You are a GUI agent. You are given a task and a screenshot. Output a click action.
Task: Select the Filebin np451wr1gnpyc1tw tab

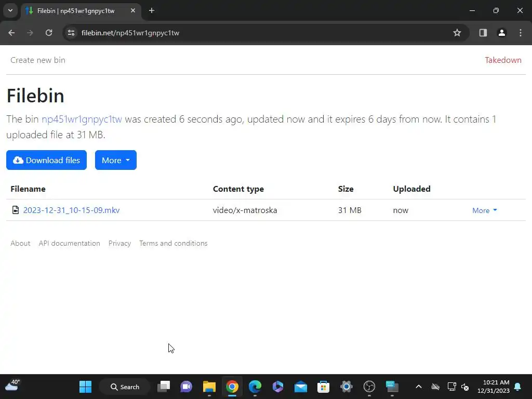tap(81, 11)
